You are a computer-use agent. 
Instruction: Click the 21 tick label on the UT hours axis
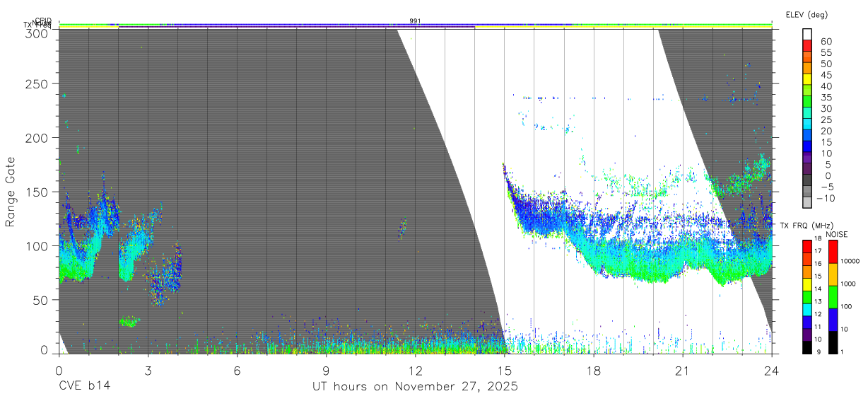[682, 370]
